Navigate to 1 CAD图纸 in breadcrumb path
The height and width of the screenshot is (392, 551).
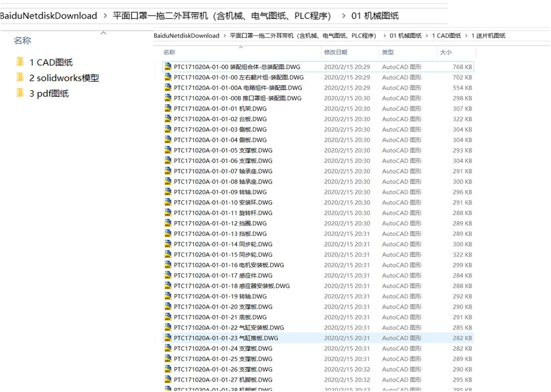point(446,36)
